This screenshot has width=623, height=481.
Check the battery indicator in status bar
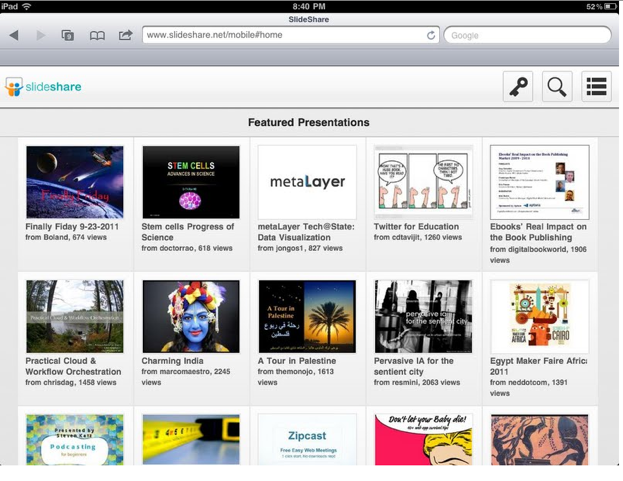click(610, 6)
